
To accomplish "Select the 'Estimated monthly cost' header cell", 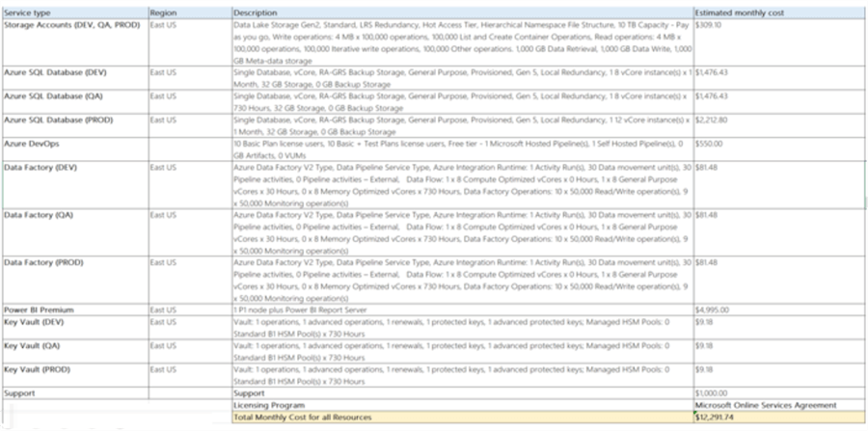I will (x=779, y=13).
